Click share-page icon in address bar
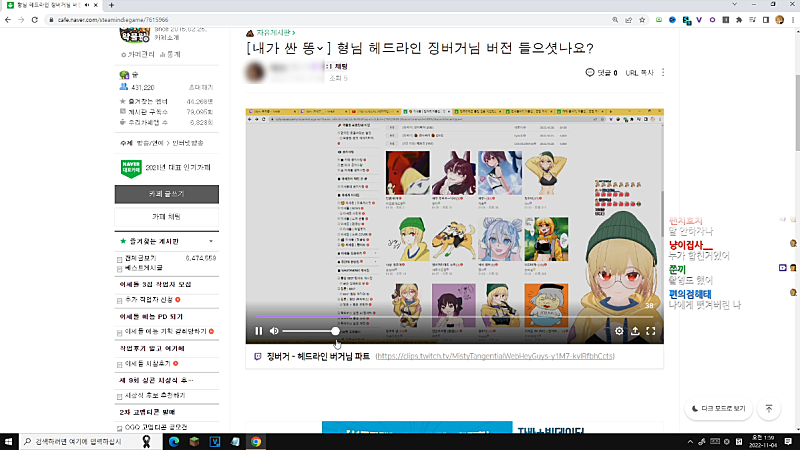This screenshot has height=450, width=800. pos(629,20)
